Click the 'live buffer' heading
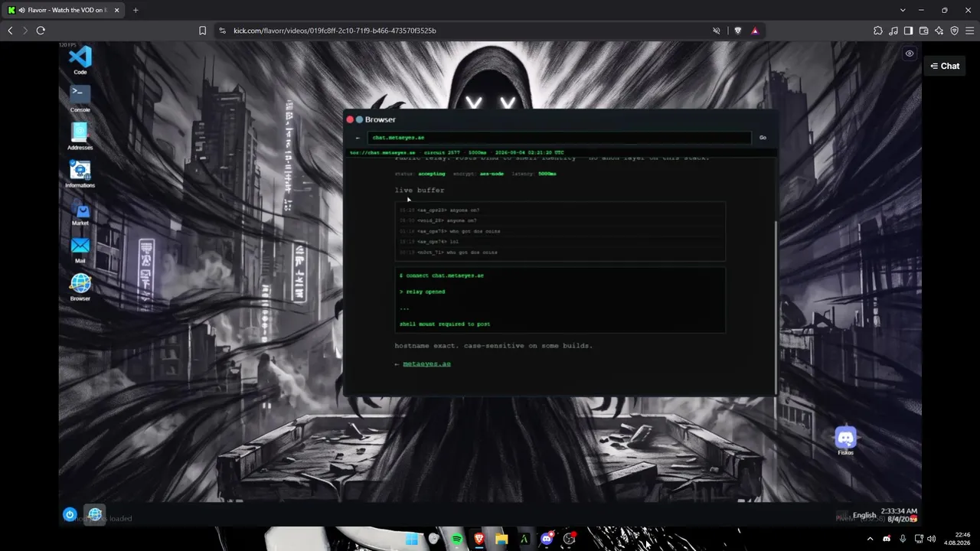Viewport: 980px width, 551px height. coord(420,190)
